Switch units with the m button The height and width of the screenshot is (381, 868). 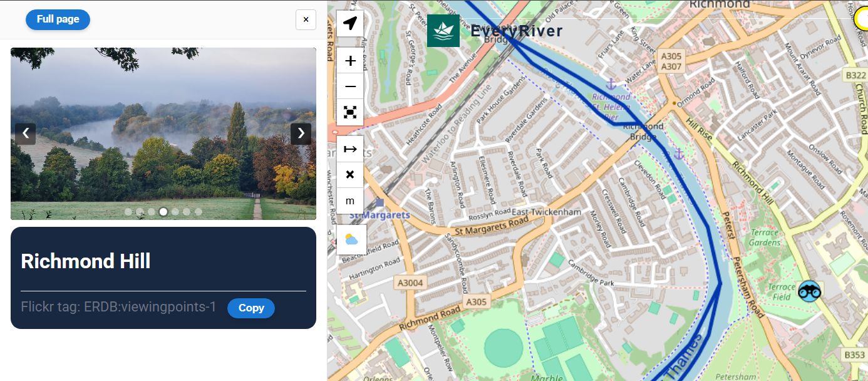coord(350,201)
